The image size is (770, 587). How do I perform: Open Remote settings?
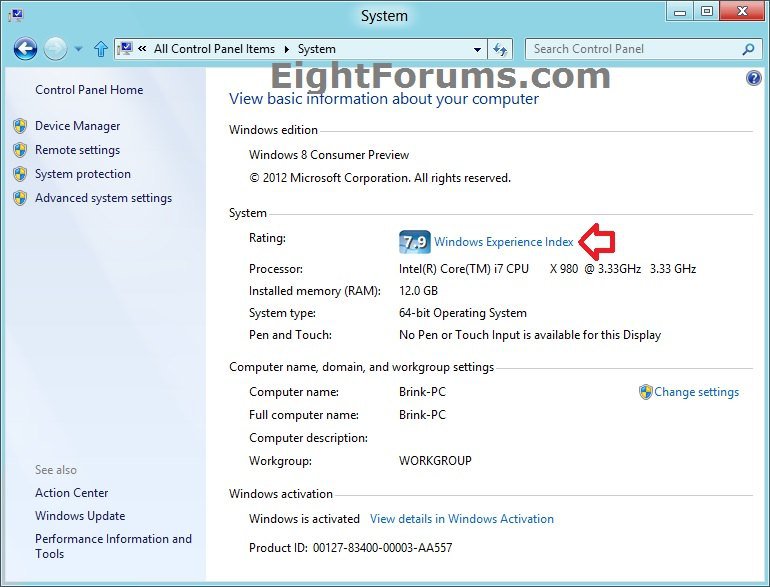pyautogui.click(x=77, y=150)
